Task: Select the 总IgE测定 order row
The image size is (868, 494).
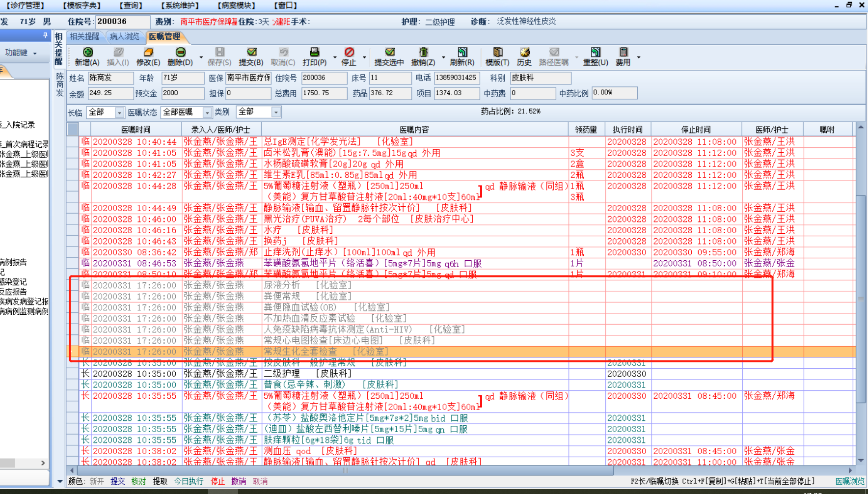Action: click(x=461, y=142)
